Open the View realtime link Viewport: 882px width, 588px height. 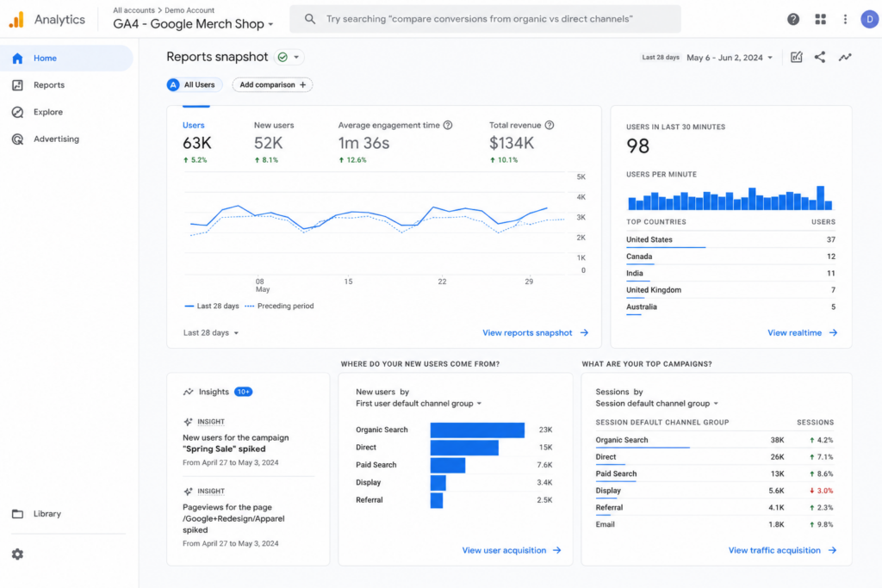(802, 333)
